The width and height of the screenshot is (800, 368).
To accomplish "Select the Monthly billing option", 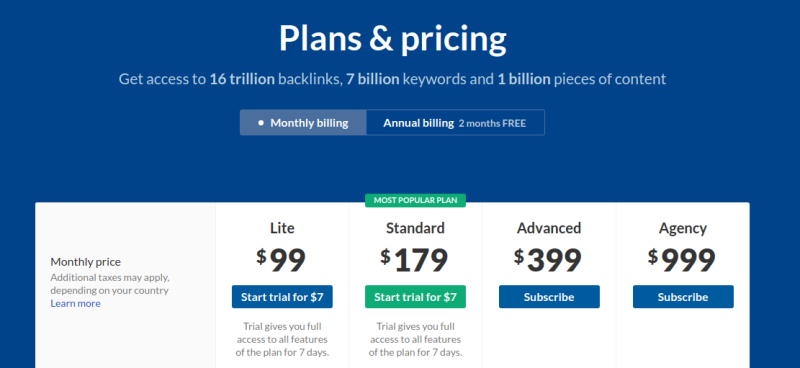I will (x=303, y=123).
